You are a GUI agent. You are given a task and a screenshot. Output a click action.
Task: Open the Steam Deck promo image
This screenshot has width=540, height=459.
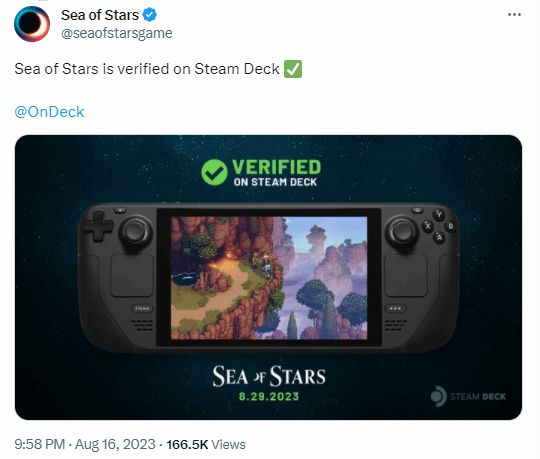(268, 277)
